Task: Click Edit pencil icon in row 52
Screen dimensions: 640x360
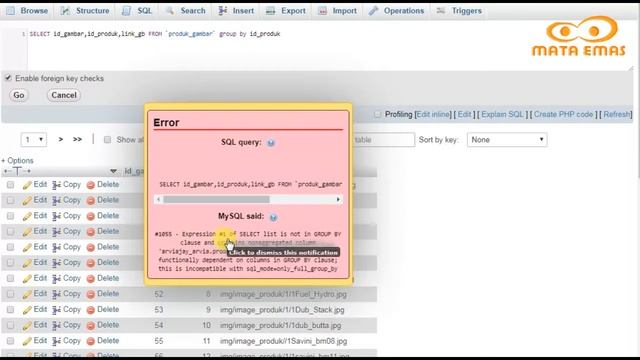Action: point(27,294)
